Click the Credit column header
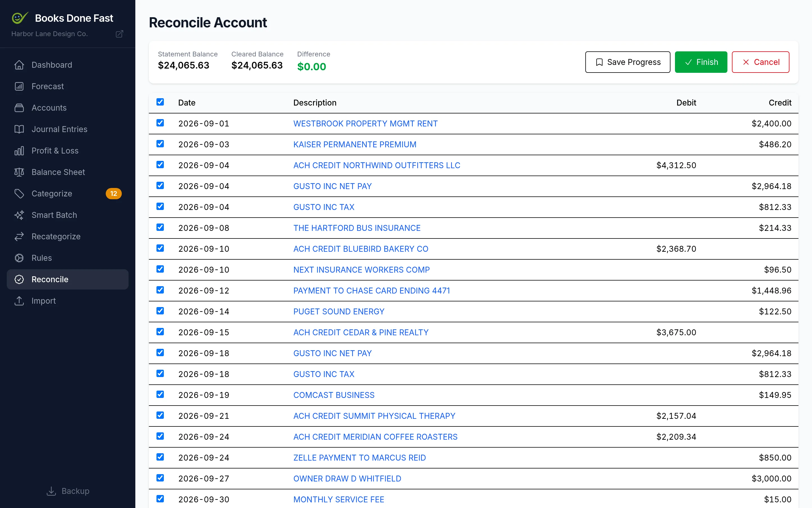 point(780,102)
